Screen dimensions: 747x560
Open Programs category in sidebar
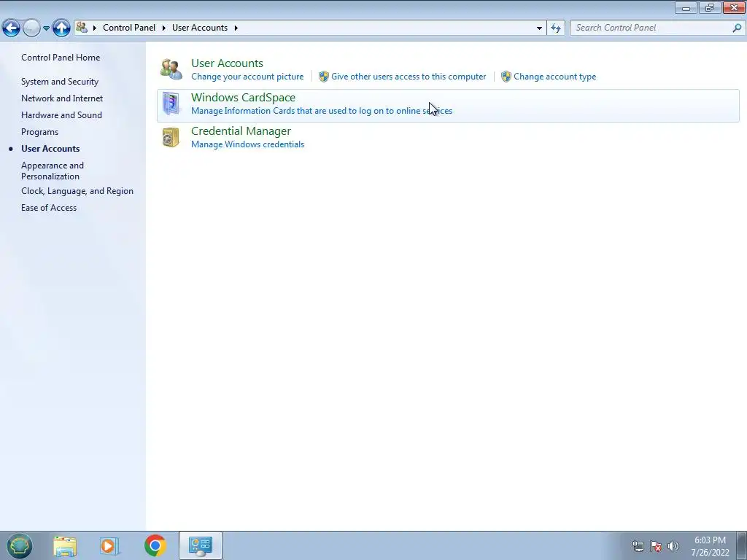pyautogui.click(x=39, y=132)
